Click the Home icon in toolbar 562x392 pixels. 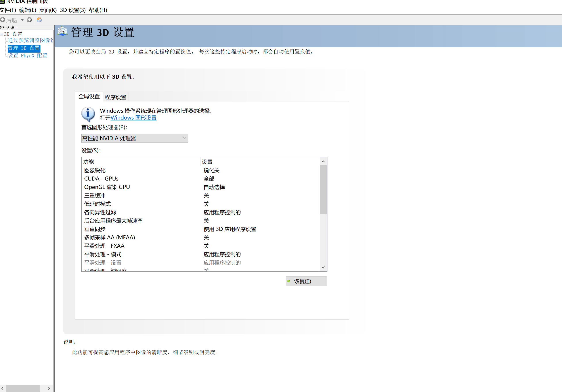tap(39, 20)
